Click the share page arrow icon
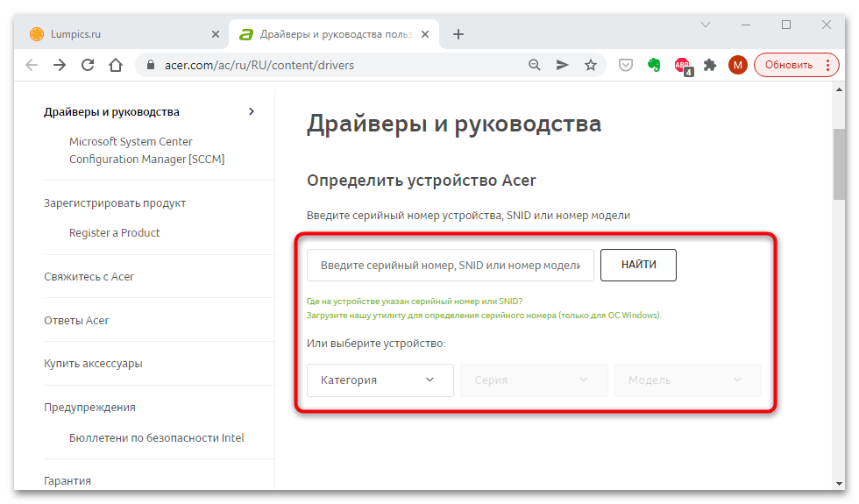The width and height of the screenshot is (859, 504). point(563,65)
